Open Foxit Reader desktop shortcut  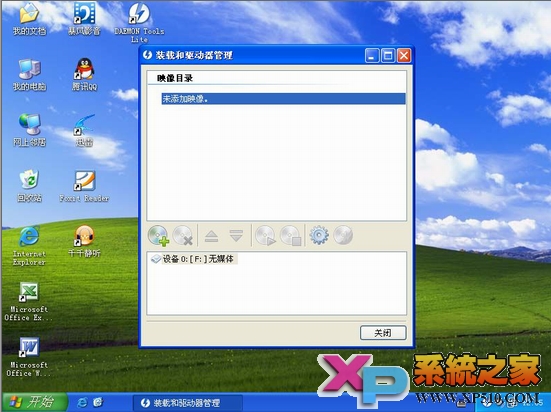(x=84, y=186)
